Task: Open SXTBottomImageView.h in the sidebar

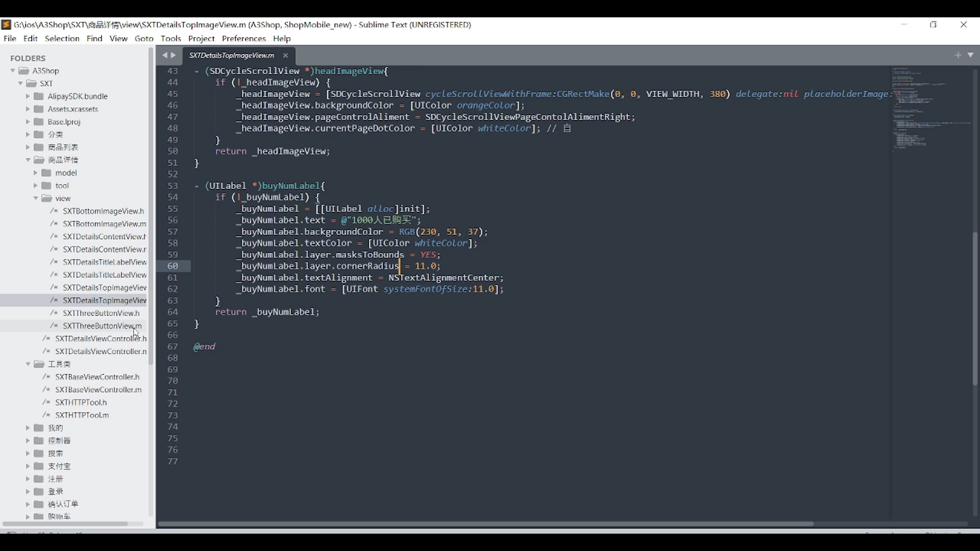Action: click(x=104, y=211)
